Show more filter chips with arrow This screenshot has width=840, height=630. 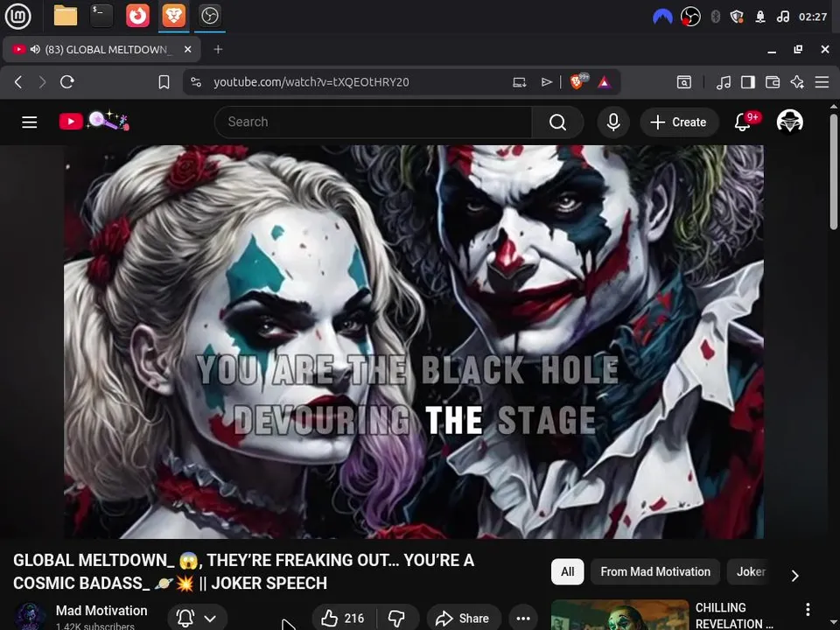[795, 576]
